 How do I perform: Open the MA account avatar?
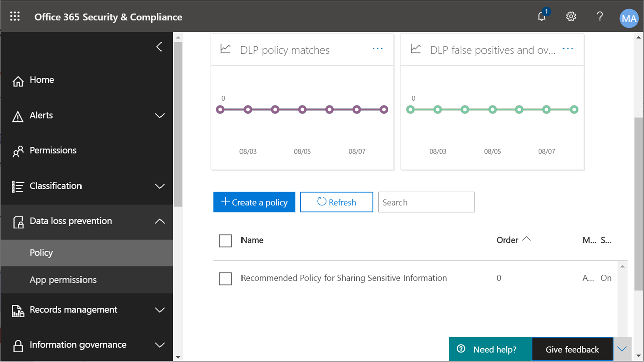(x=629, y=19)
